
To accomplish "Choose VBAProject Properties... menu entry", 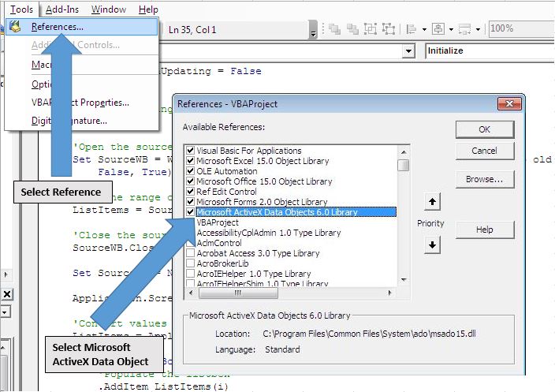I will click(x=82, y=103).
